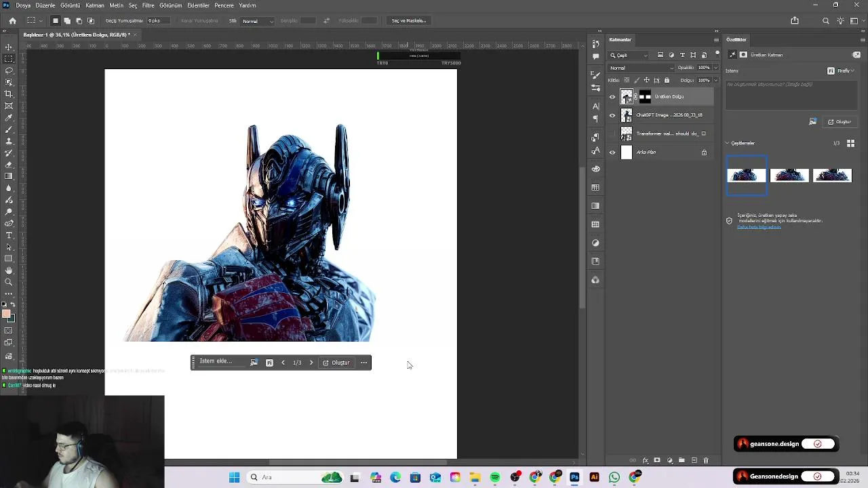Open the Katman menu
The image size is (868, 488).
(x=95, y=5)
